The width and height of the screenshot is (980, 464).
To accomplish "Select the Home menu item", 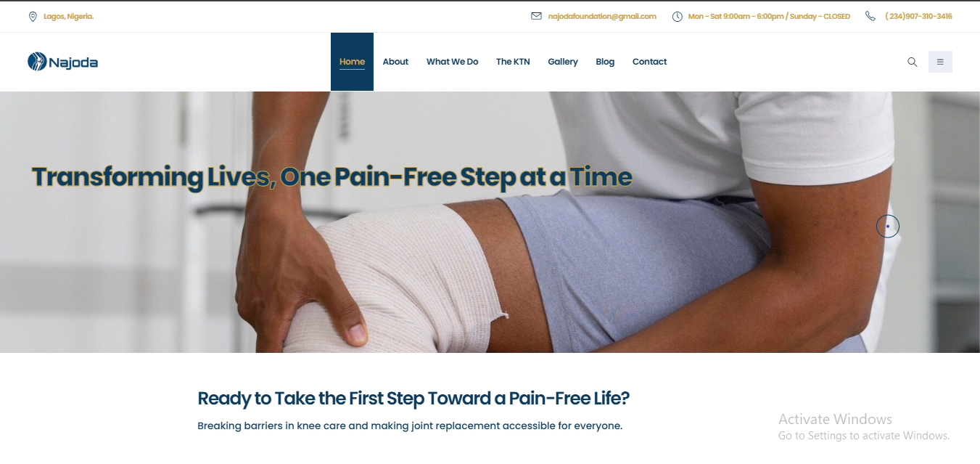I will [352, 62].
